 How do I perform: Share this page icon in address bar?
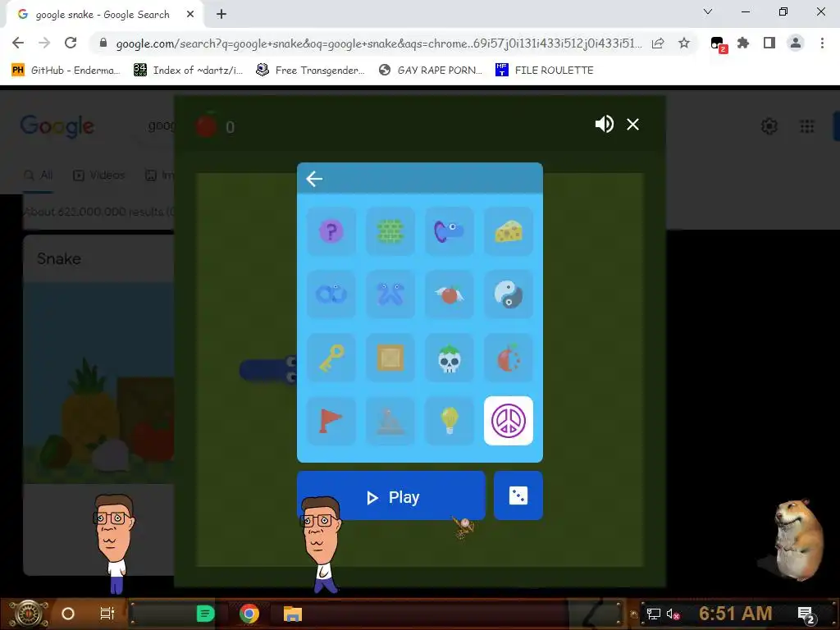coord(658,43)
